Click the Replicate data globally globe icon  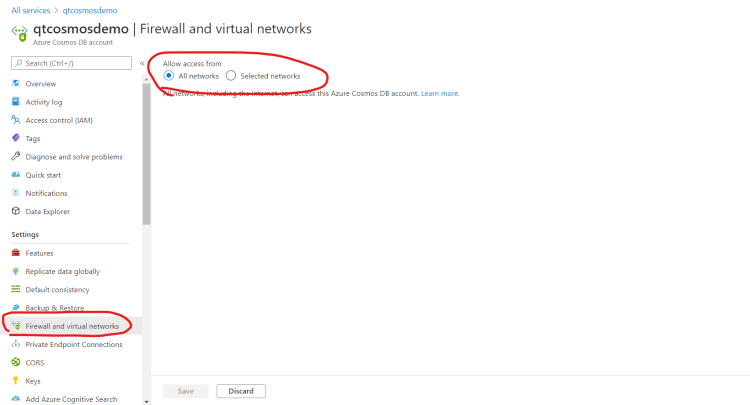click(x=16, y=271)
